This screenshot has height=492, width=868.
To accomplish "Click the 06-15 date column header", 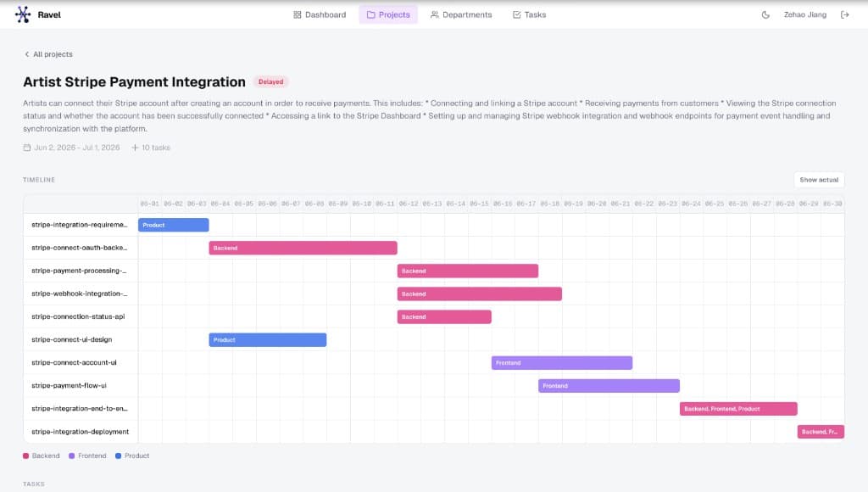I will pyautogui.click(x=479, y=204).
